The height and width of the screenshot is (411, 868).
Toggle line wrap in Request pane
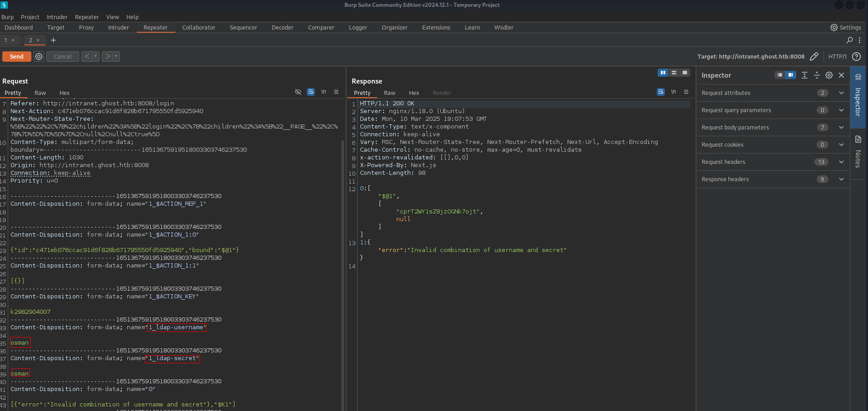click(311, 92)
